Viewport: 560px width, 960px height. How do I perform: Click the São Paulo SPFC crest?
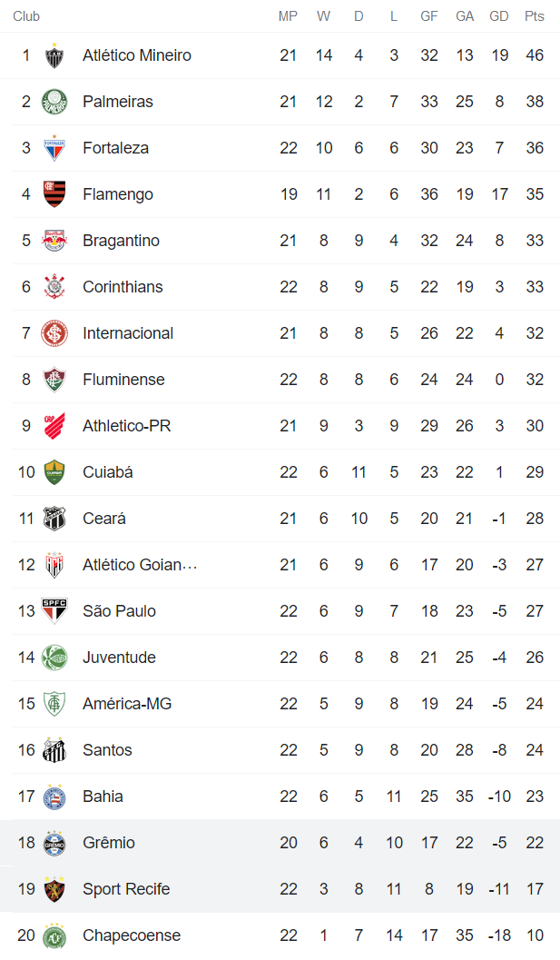(54, 611)
